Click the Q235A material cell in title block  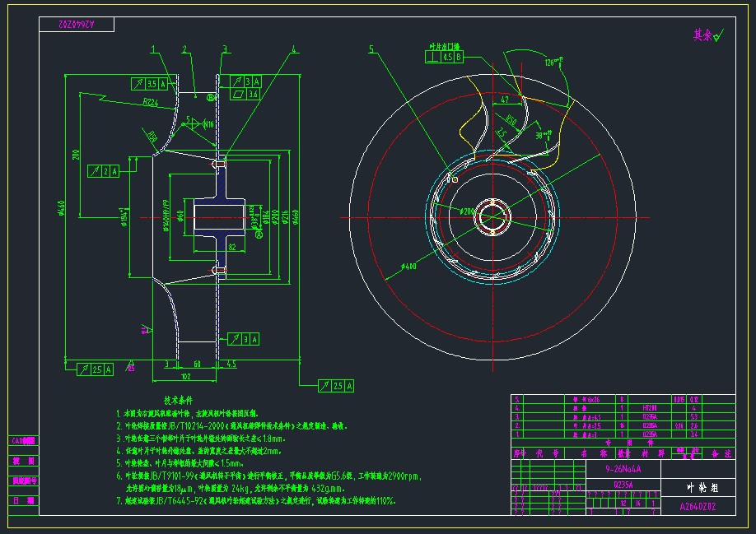coord(623,485)
